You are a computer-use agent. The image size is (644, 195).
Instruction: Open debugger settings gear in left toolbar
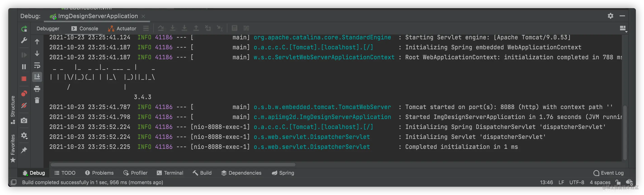tap(24, 136)
